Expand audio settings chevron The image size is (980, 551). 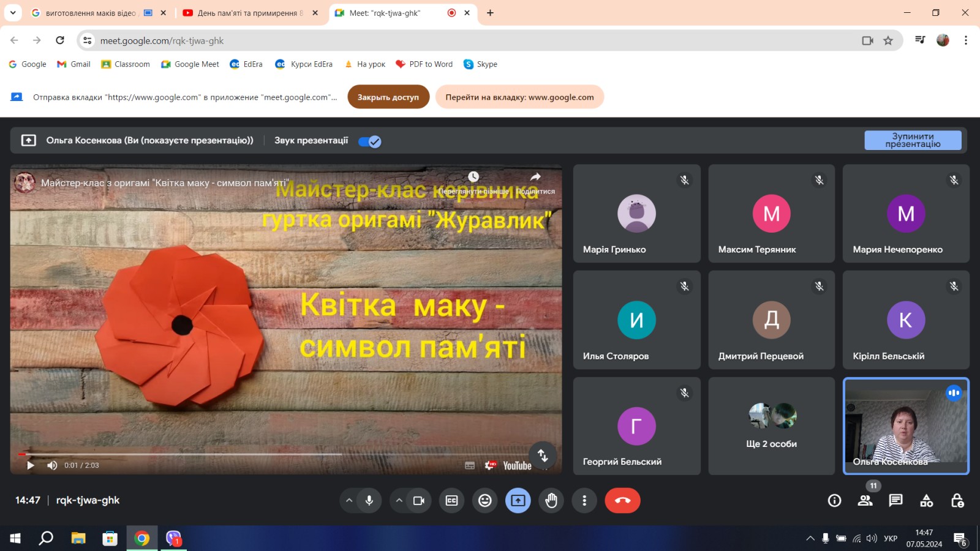[349, 501]
